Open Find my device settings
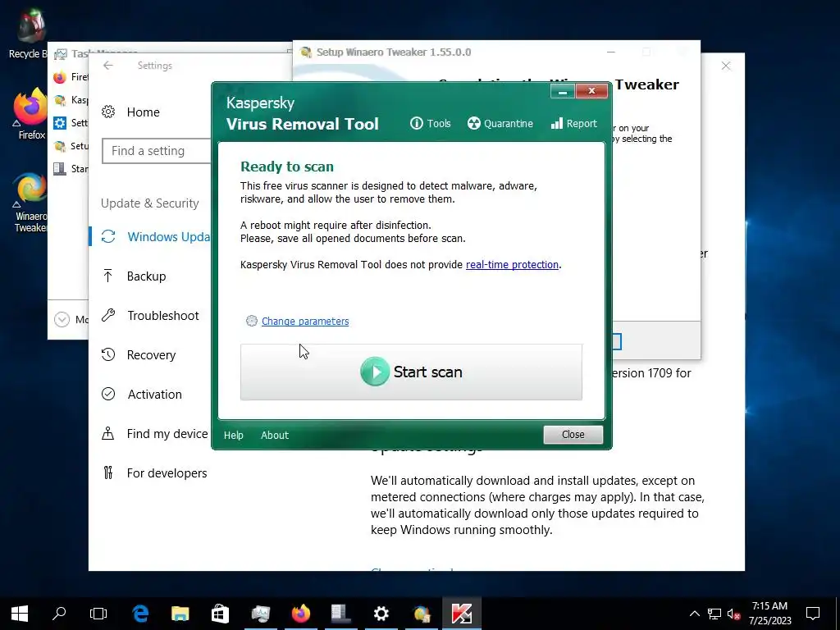The width and height of the screenshot is (840, 630). click(x=167, y=433)
